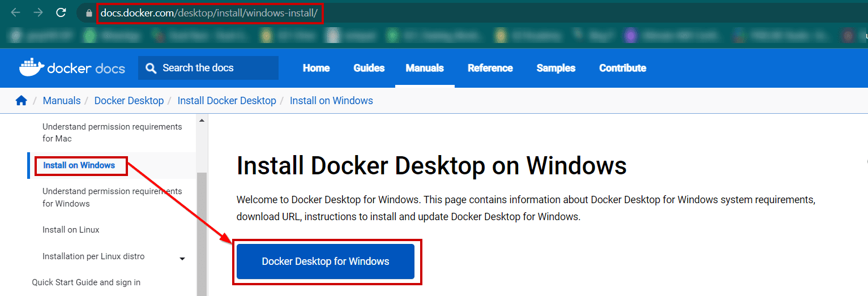Image resolution: width=868 pixels, height=296 pixels.
Task: Open Quick Start Guide and sign in
Action: pyautogui.click(x=86, y=282)
